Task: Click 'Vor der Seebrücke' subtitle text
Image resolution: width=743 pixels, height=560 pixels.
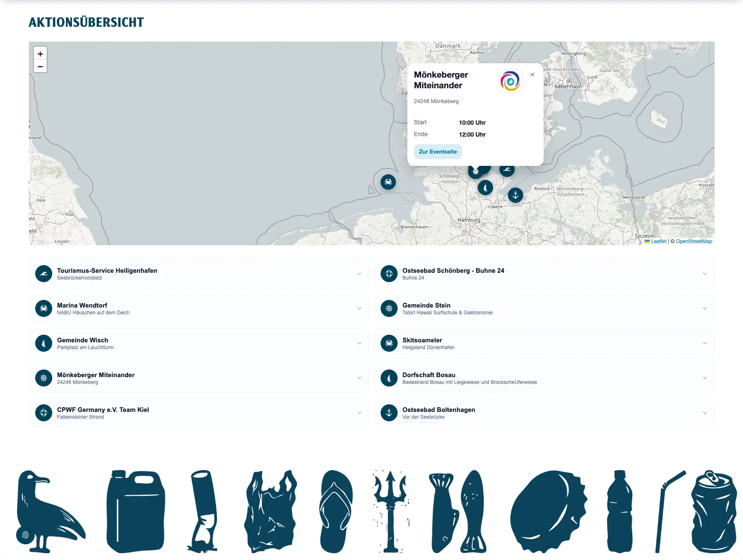Action: [x=423, y=417]
